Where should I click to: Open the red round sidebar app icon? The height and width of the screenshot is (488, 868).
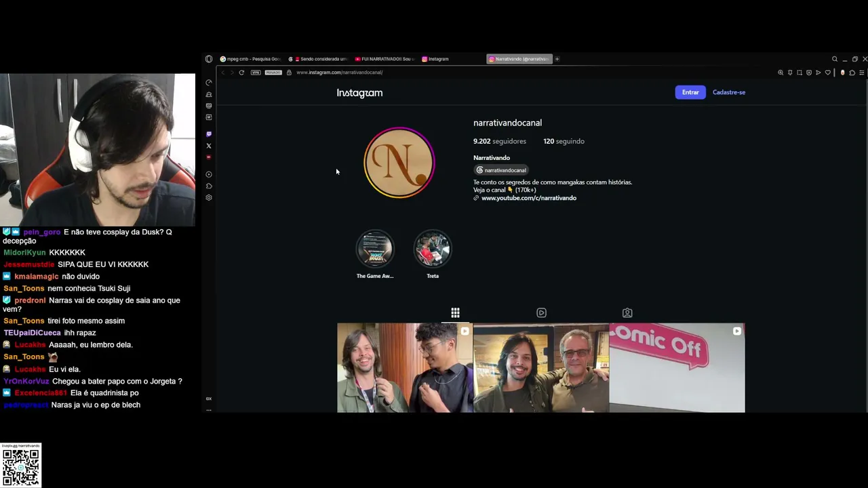(x=209, y=157)
